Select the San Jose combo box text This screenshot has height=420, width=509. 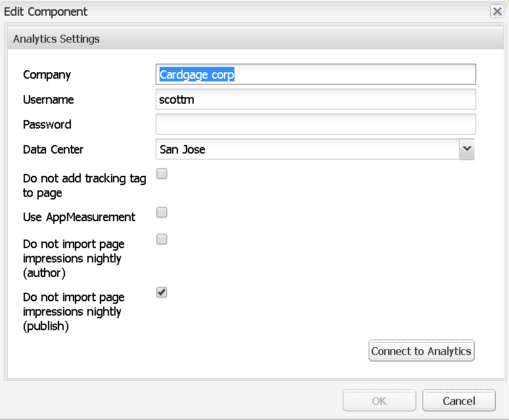coord(307,149)
